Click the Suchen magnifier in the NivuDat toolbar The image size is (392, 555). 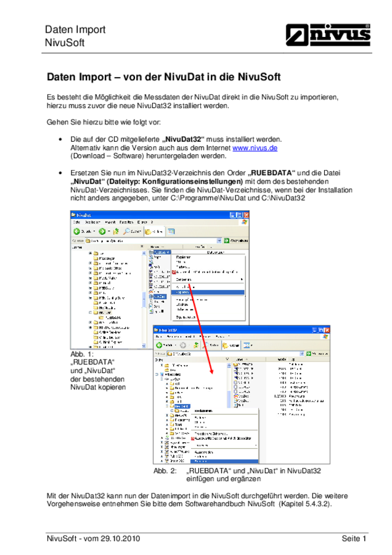coord(126,231)
